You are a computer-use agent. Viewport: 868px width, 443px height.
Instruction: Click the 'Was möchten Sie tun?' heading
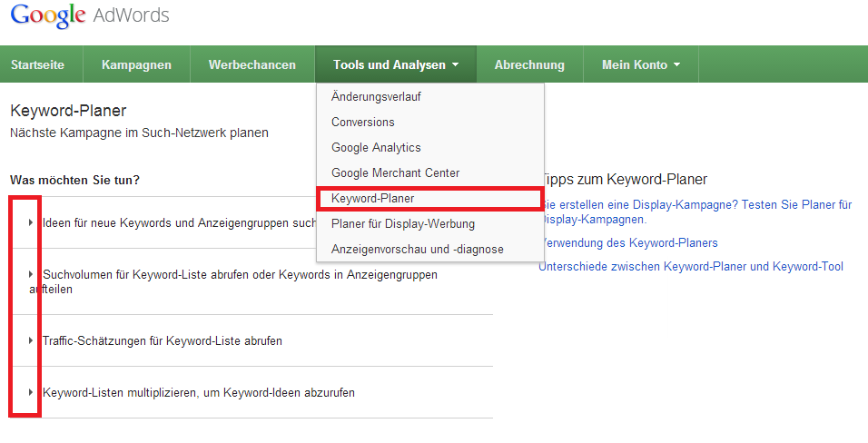[x=74, y=180]
